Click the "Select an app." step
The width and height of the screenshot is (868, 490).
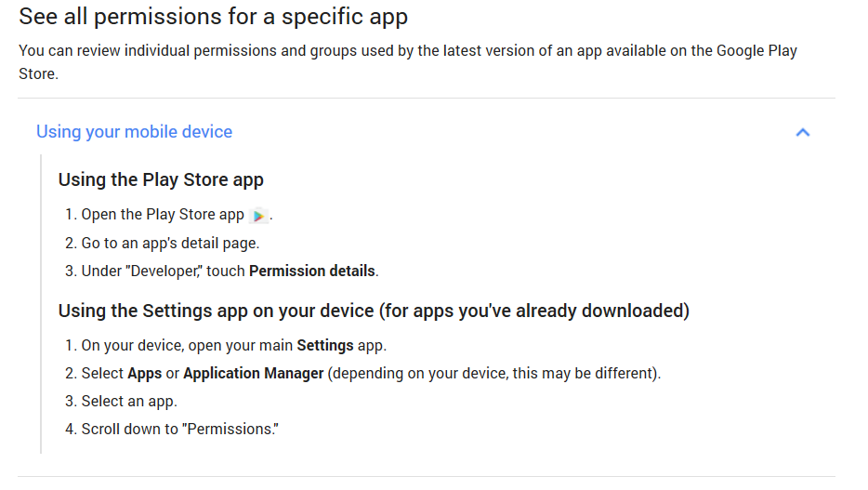(x=129, y=402)
